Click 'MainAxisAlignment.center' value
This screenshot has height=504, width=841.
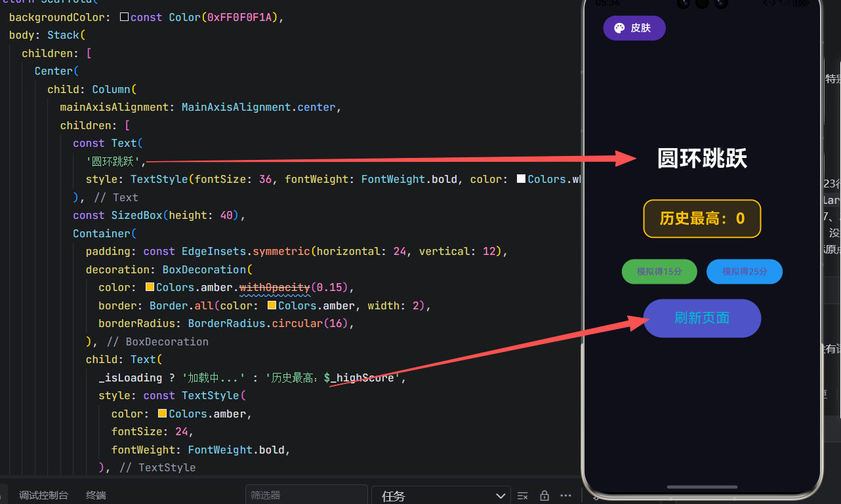258,107
